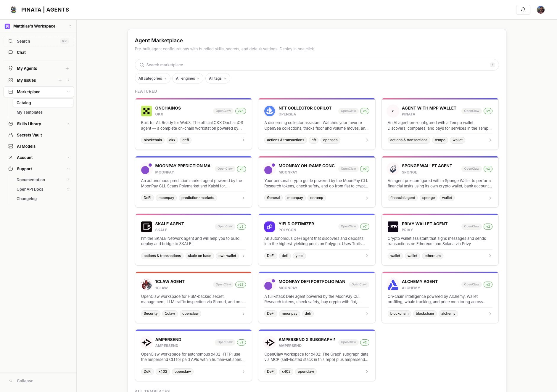The width and height of the screenshot is (557, 392).
Task: Click the MoonPay Prediction card logo icon
Action: [146, 169]
